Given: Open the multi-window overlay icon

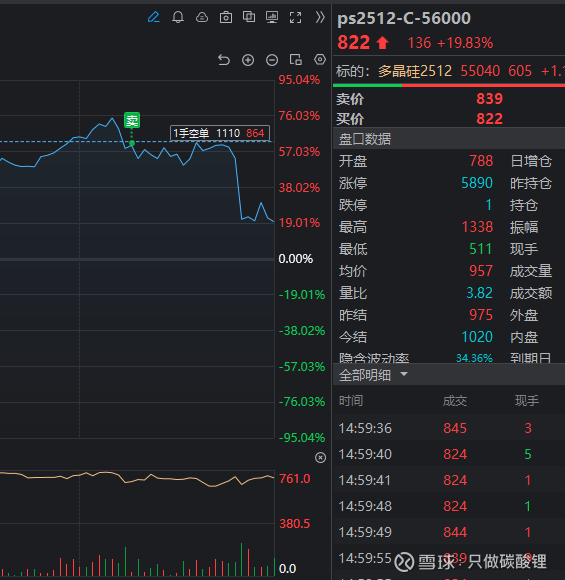Looking at the screenshot, I should click(x=249, y=17).
